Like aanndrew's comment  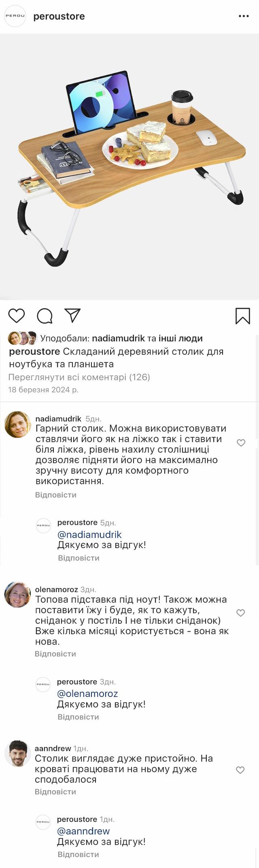(240, 770)
